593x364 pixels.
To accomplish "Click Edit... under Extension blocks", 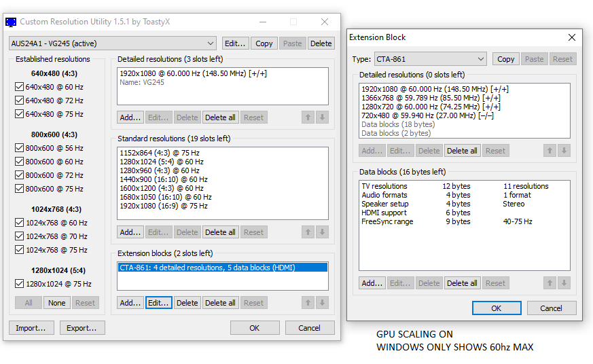I will [x=158, y=303].
